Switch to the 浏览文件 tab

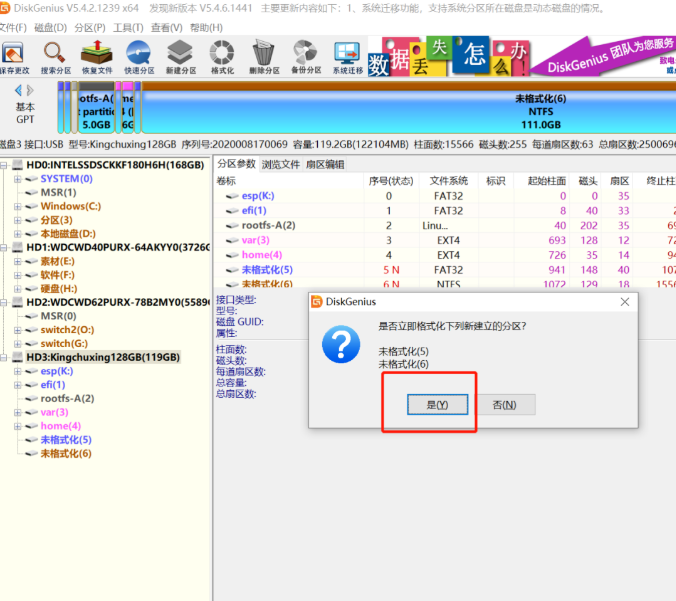pos(281,164)
